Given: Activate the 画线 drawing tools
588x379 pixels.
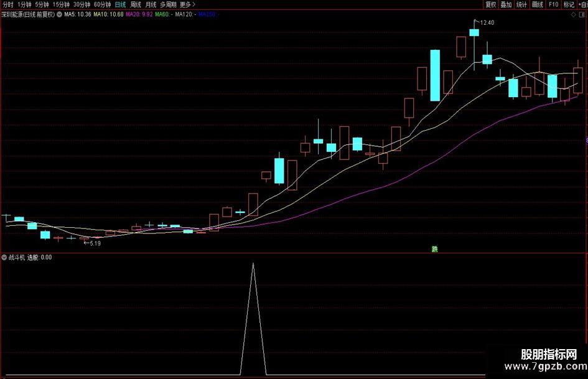Looking at the screenshot, I should tap(538, 4).
